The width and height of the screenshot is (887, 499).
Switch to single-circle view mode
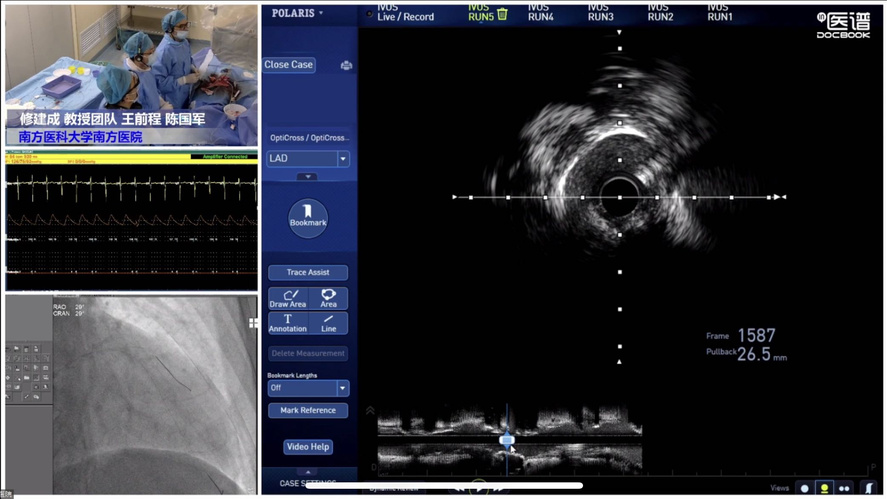click(804, 488)
